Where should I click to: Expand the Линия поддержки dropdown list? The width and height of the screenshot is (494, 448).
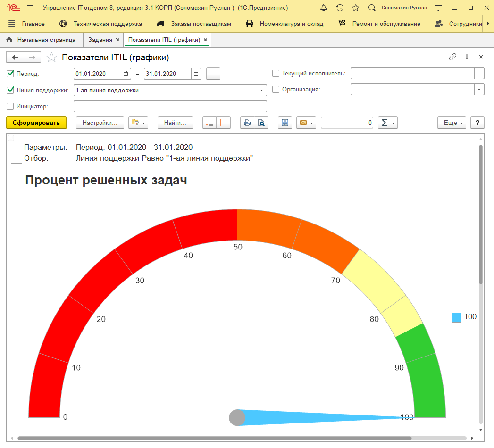pos(261,90)
